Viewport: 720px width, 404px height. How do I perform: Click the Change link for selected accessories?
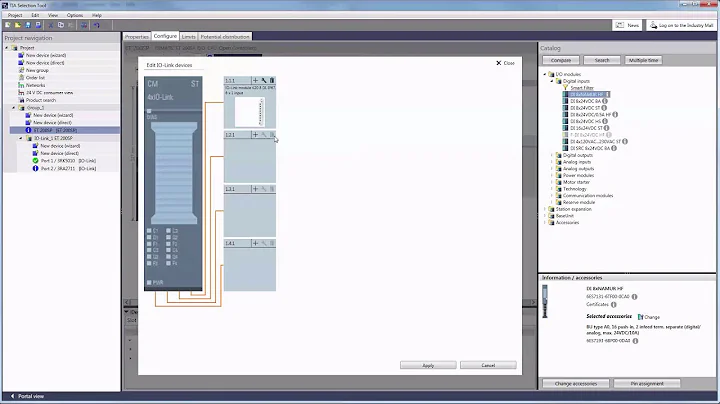(649, 317)
